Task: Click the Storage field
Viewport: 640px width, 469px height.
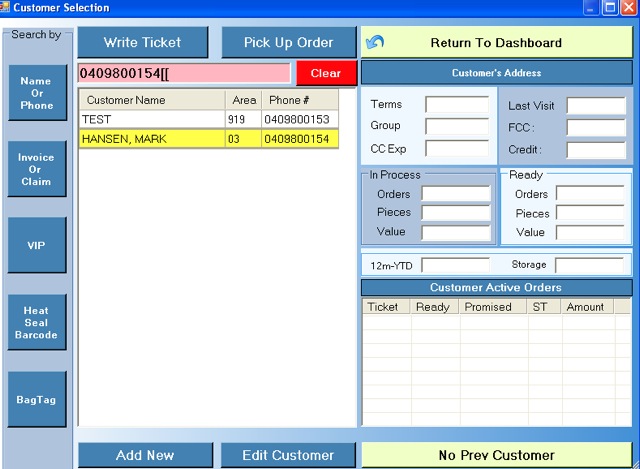Action: [x=588, y=265]
